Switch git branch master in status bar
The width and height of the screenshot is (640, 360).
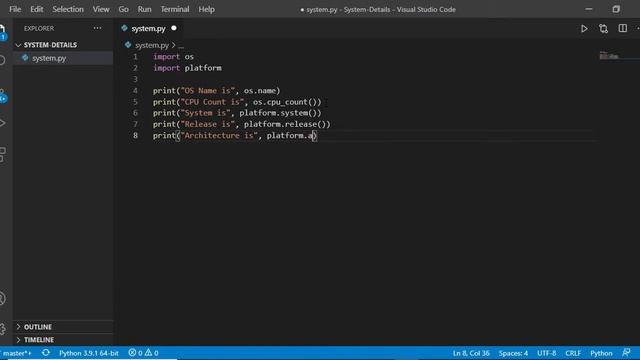[x=16, y=353]
